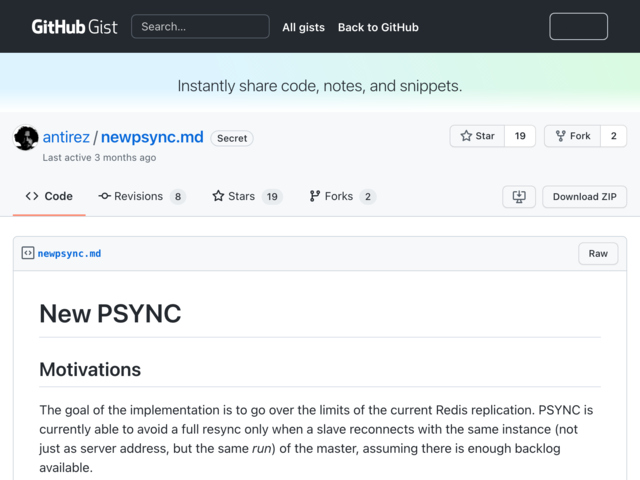Image resolution: width=640 pixels, height=480 pixels.
Task: Click 'Instantly share code, notes, and snippets.' tagline
Action: pyautogui.click(x=320, y=86)
